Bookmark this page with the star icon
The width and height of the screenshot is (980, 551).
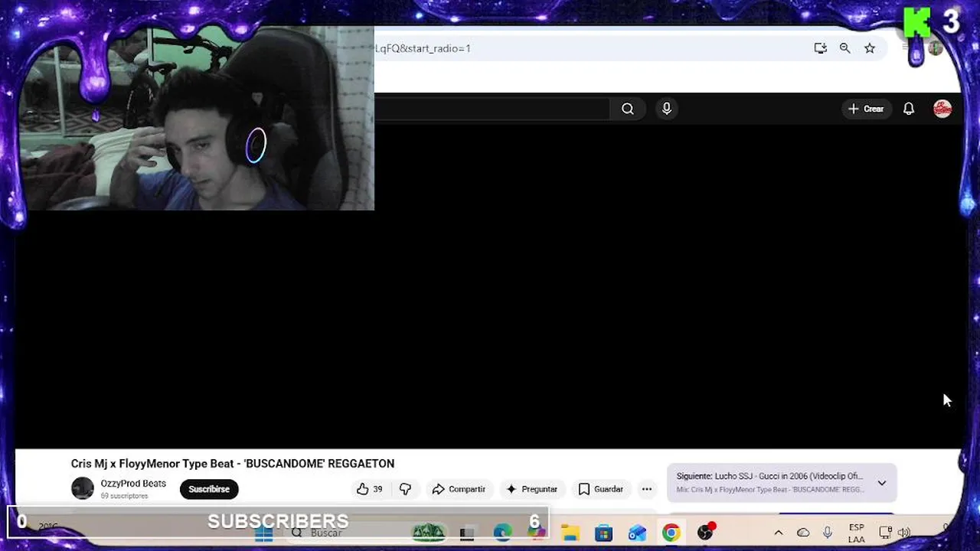coord(870,48)
